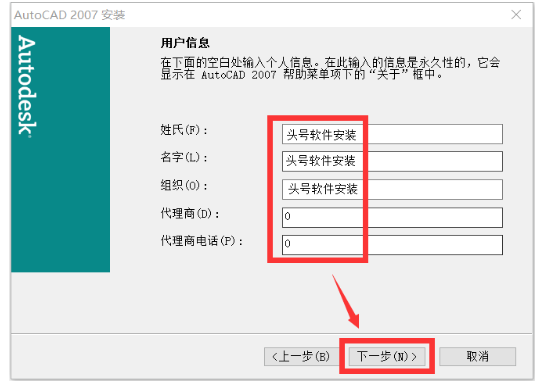Close the AutoCAD 2007 安装 window
Screen dimensions: 539x387
pos(516,14)
